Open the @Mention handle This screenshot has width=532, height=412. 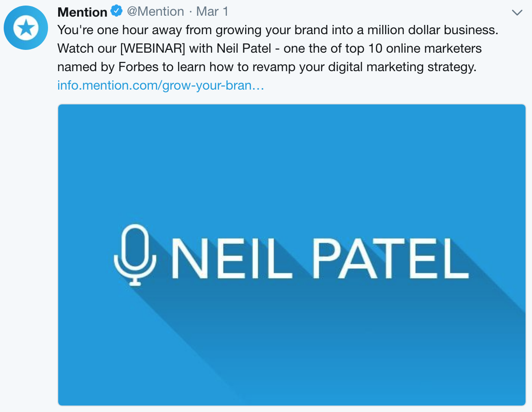(x=155, y=12)
